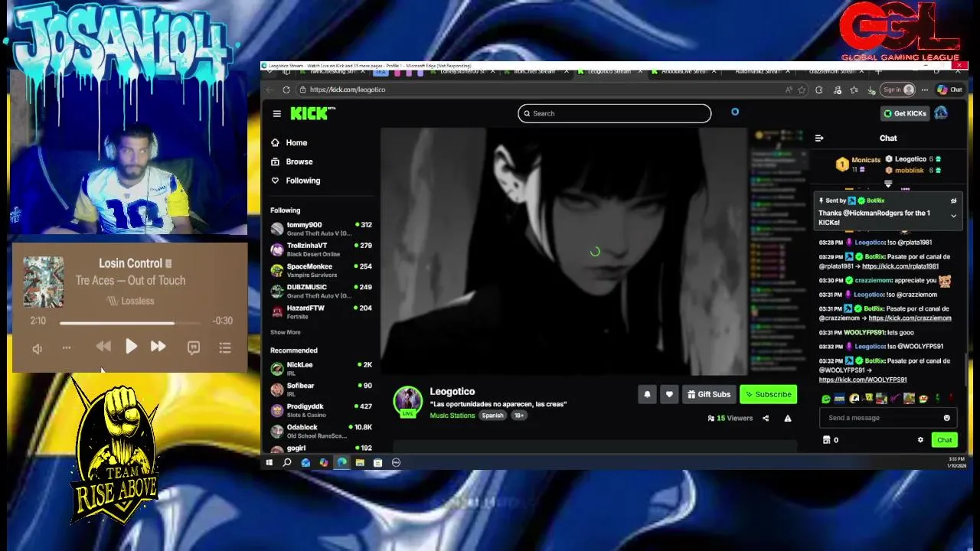
Task: Click the music player volume icon
Action: pyautogui.click(x=37, y=348)
